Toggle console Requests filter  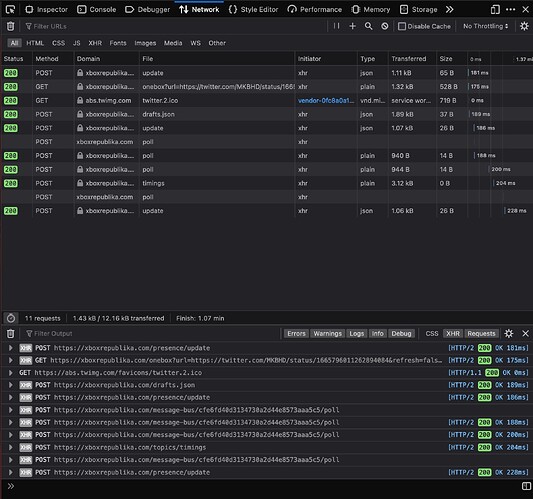click(481, 333)
